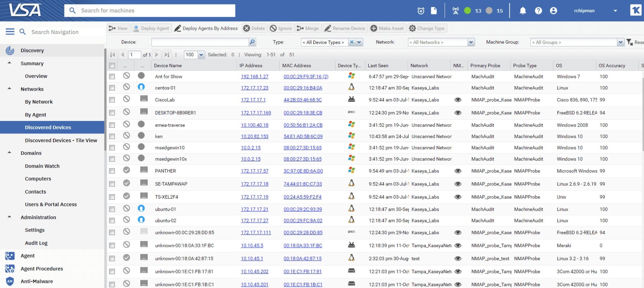
Task: Click the device search magnifier icon
Action: tap(252, 42)
